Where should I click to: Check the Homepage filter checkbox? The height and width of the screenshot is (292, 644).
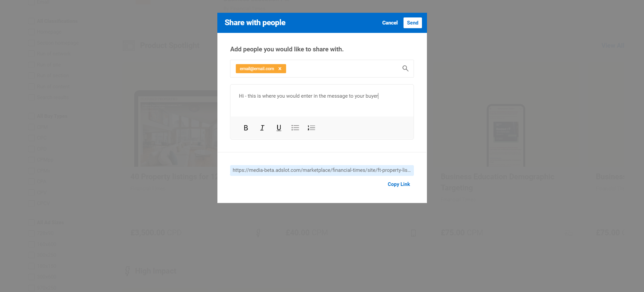click(32, 32)
